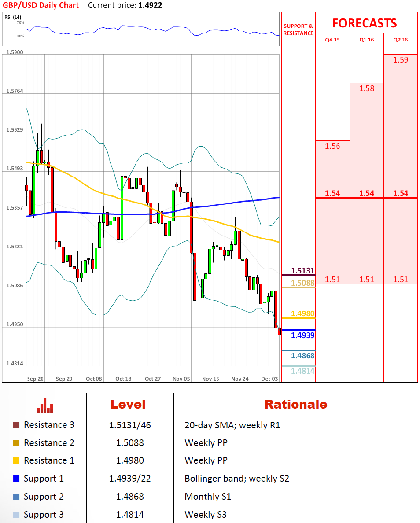Click the Resistance 2 row label
Viewport: 420px width, 523px height.
click(49, 443)
